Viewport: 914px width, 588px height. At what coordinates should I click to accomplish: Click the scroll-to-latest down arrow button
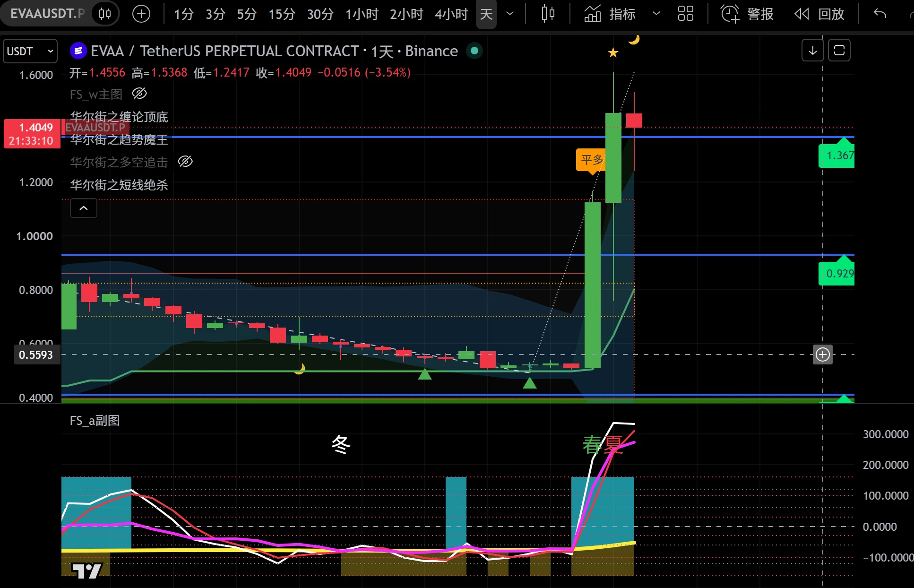tap(813, 50)
